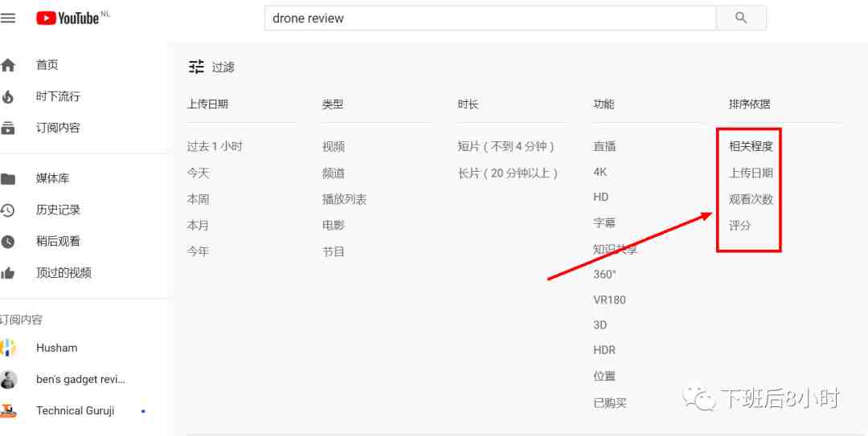Open Technical Guruji channel avatar

pos(8,411)
